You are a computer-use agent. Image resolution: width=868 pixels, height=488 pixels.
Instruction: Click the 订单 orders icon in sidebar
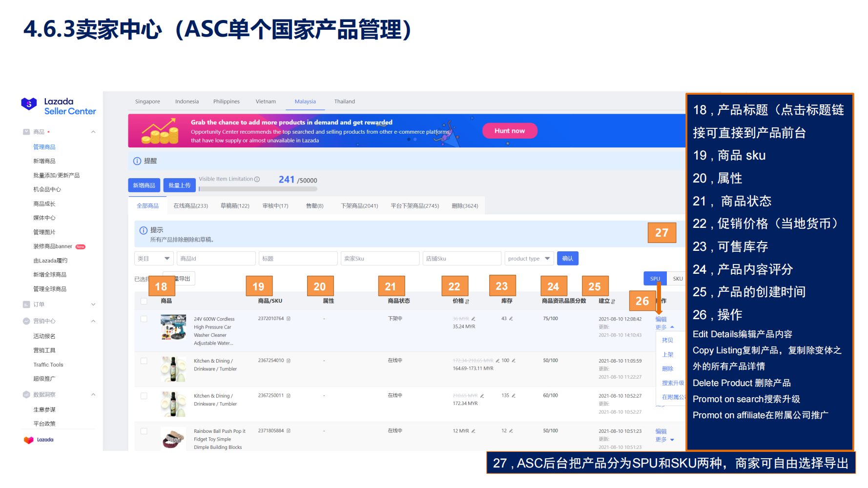coord(26,304)
